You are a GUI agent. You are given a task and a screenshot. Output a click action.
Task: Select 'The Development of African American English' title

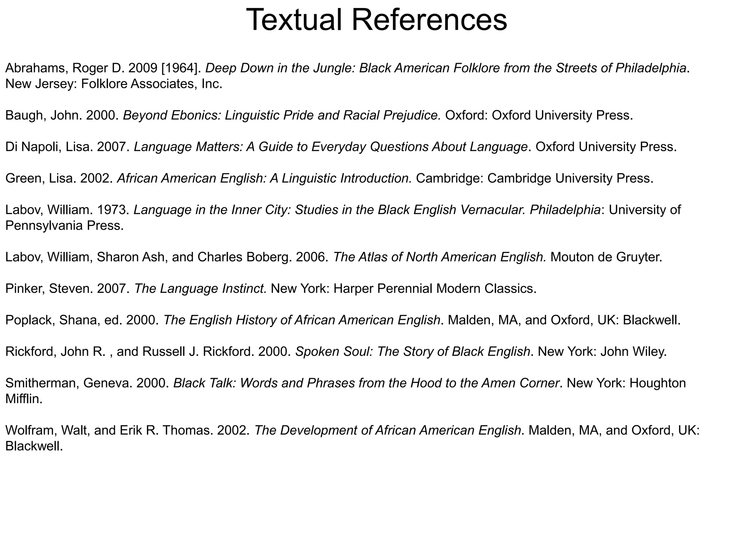point(387,431)
